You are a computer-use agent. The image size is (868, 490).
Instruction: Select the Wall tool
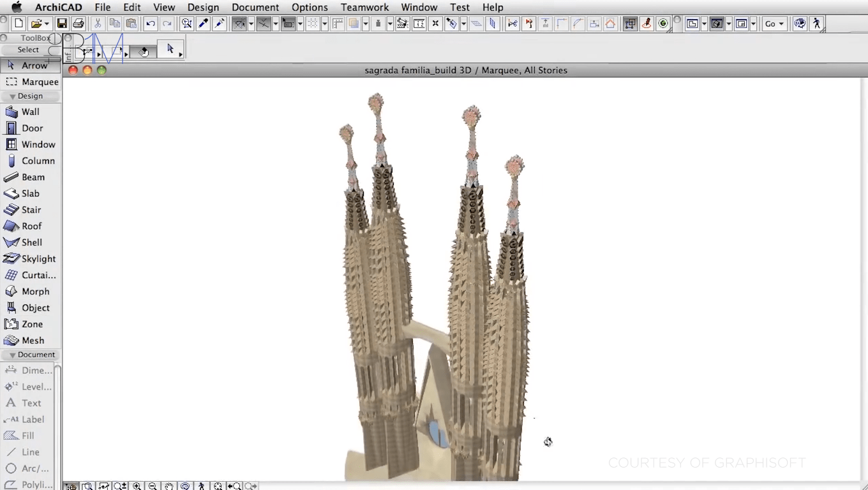click(x=30, y=112)
